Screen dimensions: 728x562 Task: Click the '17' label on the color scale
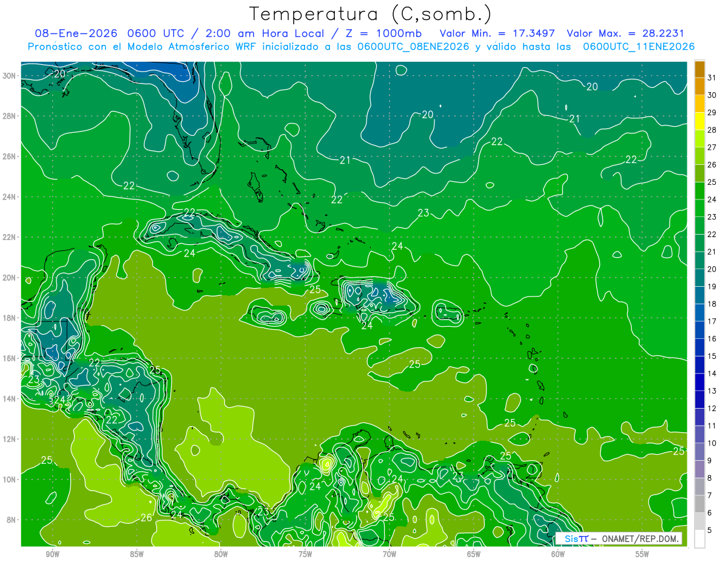[x=712, y=321]
